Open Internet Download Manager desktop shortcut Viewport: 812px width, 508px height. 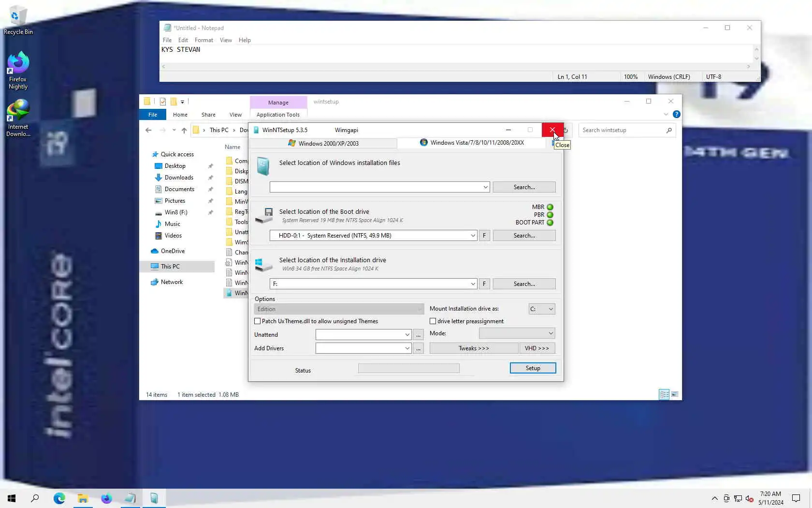(18, 118)
